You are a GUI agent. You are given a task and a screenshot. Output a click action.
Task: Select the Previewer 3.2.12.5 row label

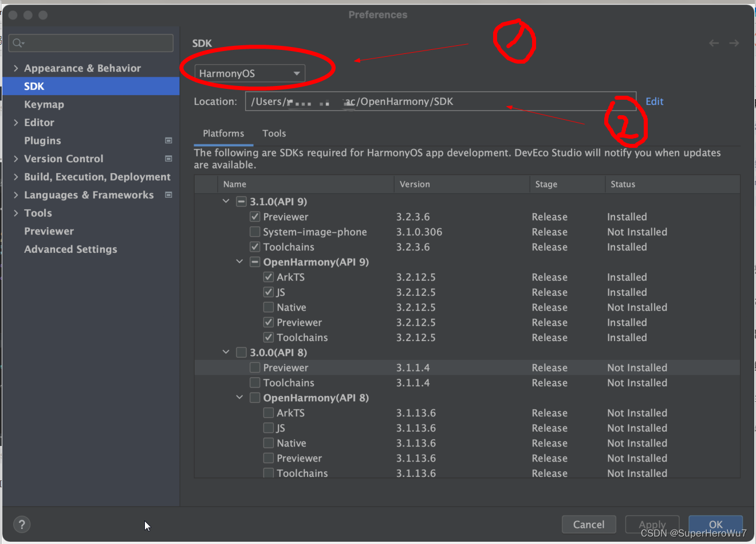pyautogui.click(x=299, y=323)
